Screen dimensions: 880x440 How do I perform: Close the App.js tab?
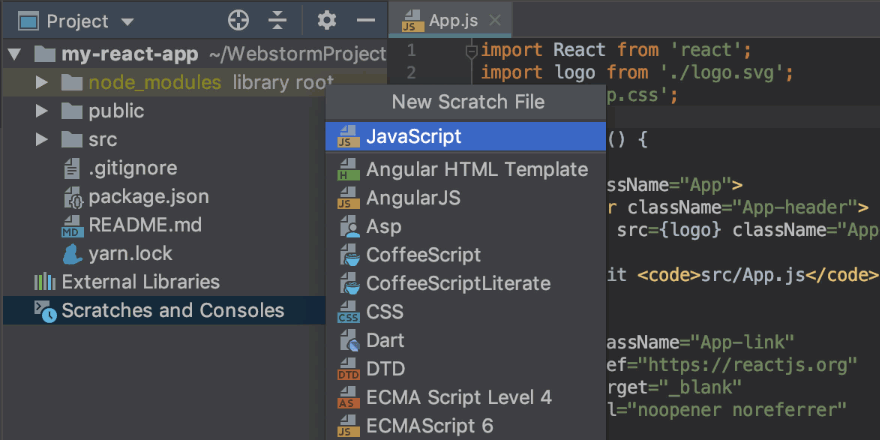[495, 21]
